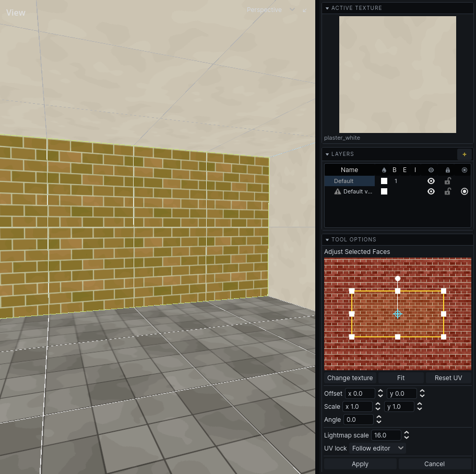The image size is (476, 474).
Task: Click the lock column header icon
Action: coord(447,170)
